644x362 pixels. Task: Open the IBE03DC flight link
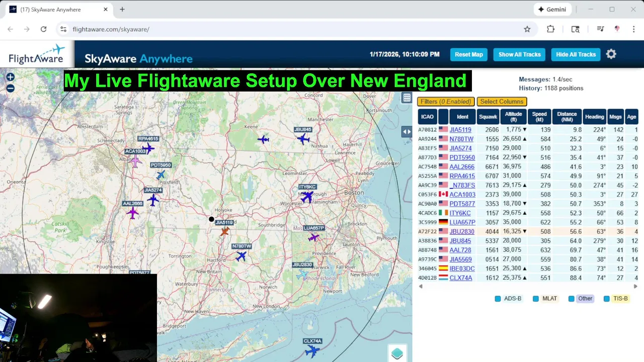click(462, 268)
